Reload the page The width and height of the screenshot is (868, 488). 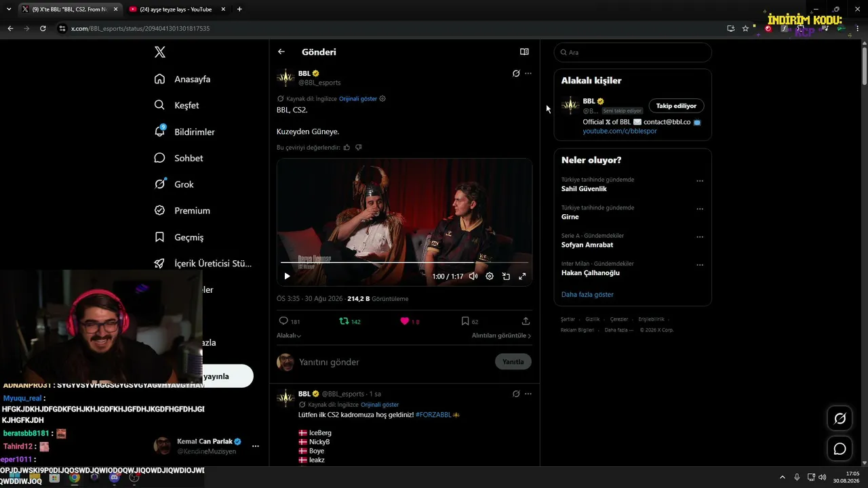43,28
